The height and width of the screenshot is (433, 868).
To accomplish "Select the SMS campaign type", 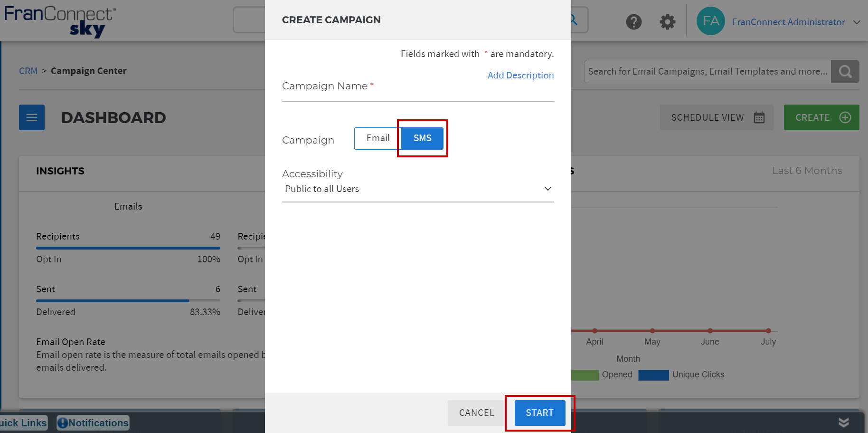I will pos(422,138).
